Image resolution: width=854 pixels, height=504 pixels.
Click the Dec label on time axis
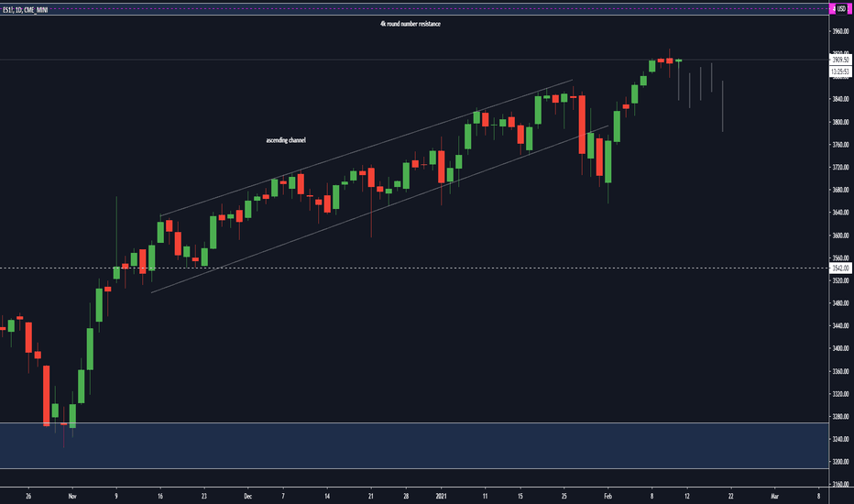pos(247,497)
